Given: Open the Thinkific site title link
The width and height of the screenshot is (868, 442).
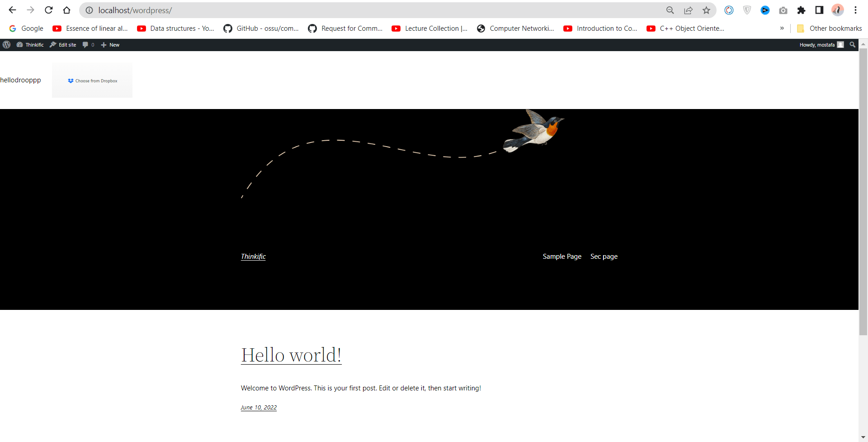Looking at the screenshot, I should click(253, 257).
